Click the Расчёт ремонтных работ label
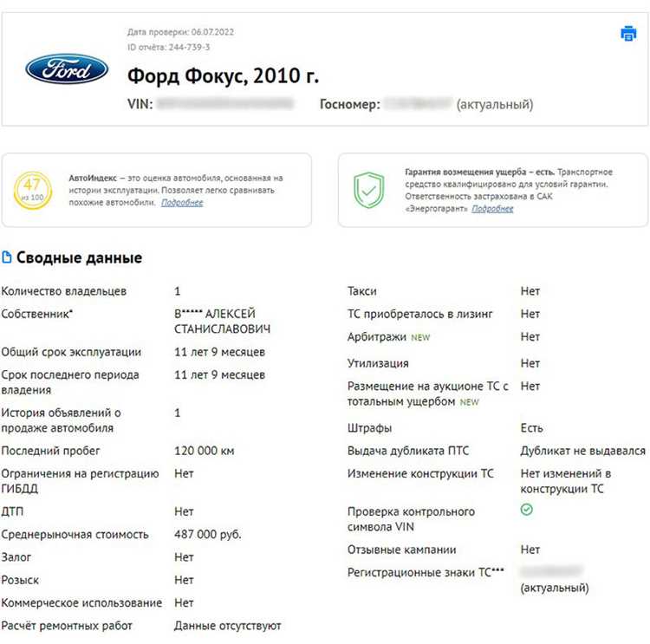650x644 pixels. pyautogui.click(x=67, y=625)
